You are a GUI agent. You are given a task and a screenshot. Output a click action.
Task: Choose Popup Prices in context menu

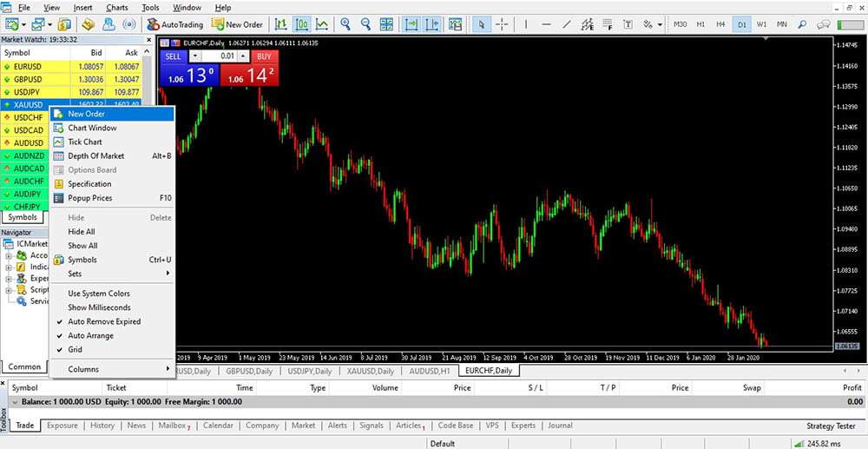coord(112,198)
